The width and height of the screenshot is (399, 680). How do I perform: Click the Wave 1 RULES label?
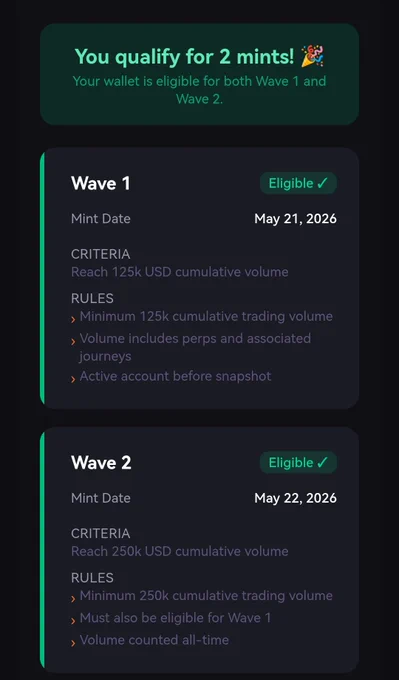tap(92, 298)
